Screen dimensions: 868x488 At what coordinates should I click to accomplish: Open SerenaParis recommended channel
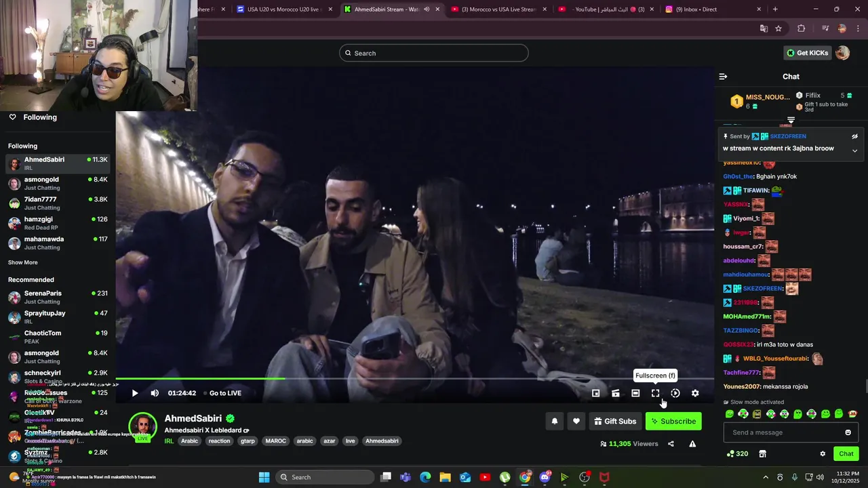click(x=58, y=298)
